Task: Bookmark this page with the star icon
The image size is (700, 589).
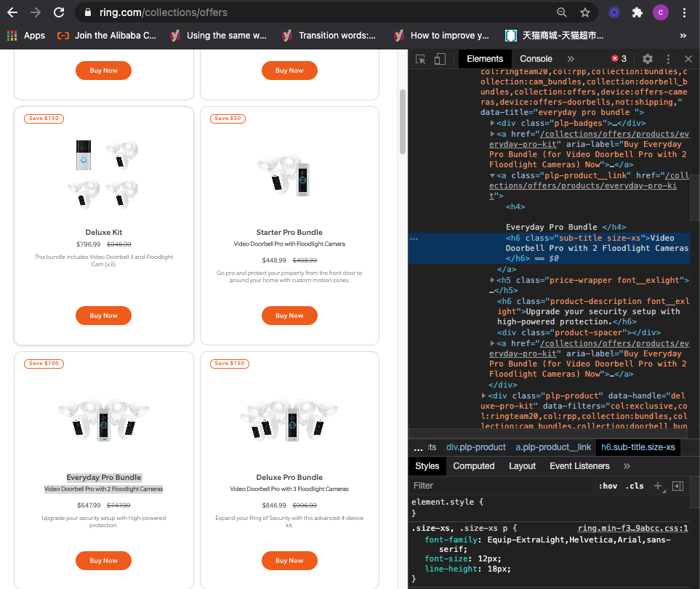Action: [x=585, y=12]
